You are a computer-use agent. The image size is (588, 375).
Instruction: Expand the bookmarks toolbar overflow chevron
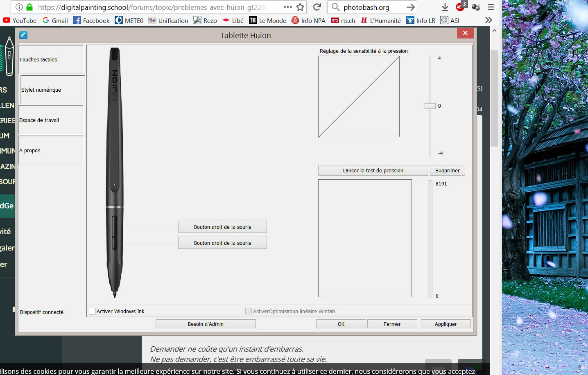click(x=488, y=20)
